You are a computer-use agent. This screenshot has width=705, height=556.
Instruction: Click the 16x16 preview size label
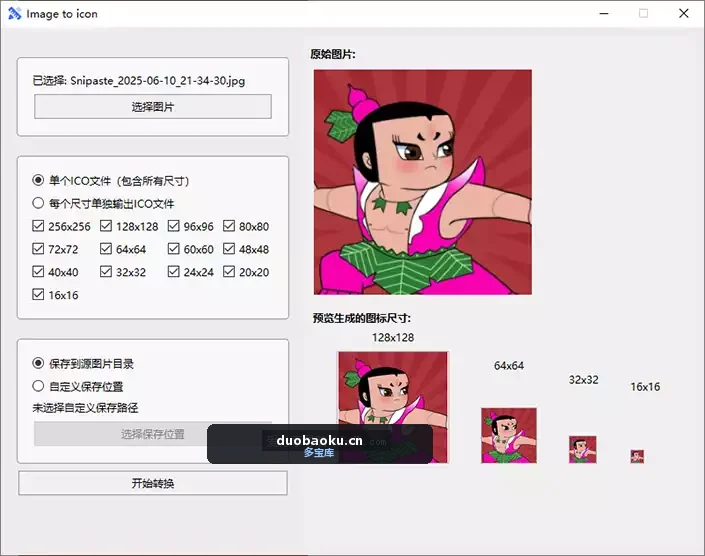pos(645,387)
